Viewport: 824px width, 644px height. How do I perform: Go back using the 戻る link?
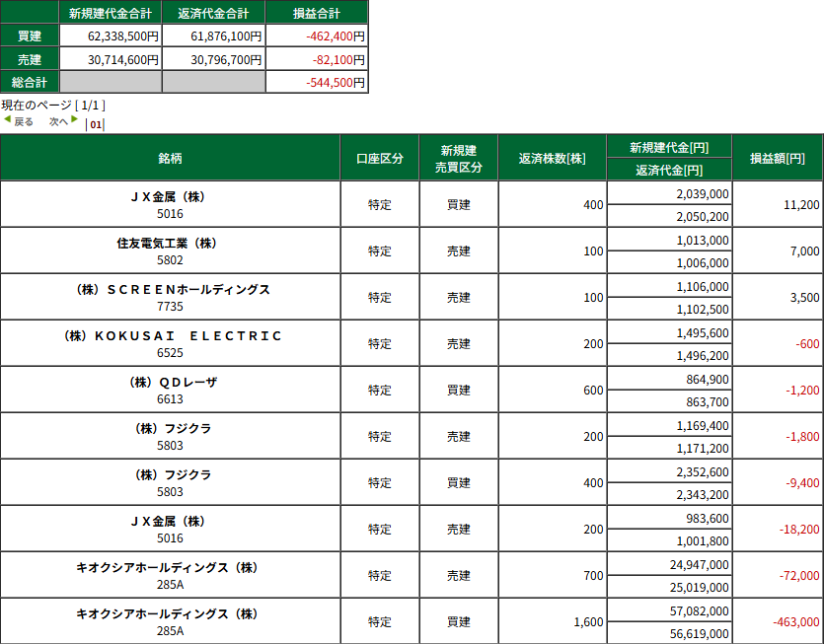tap(24, 121)
